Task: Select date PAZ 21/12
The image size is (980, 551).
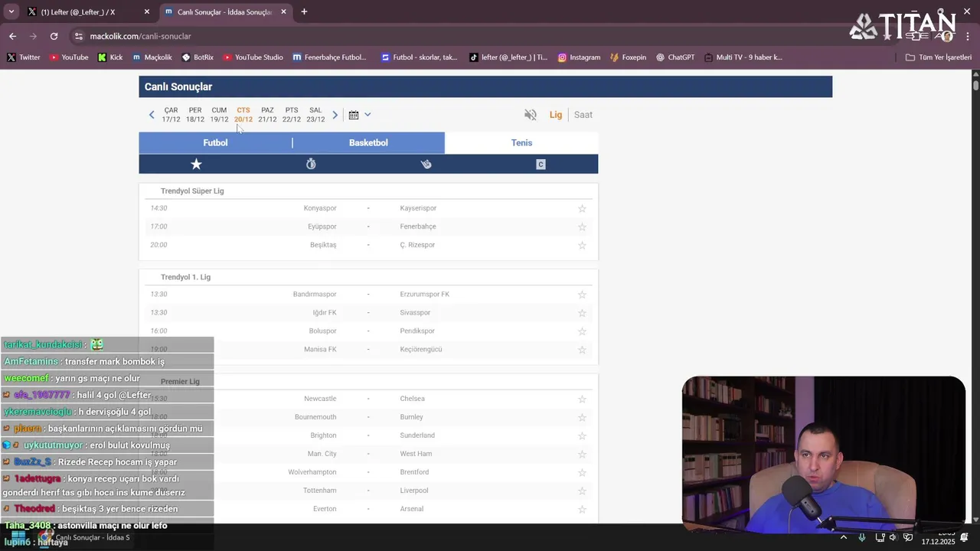Action: tap(267, 115)
